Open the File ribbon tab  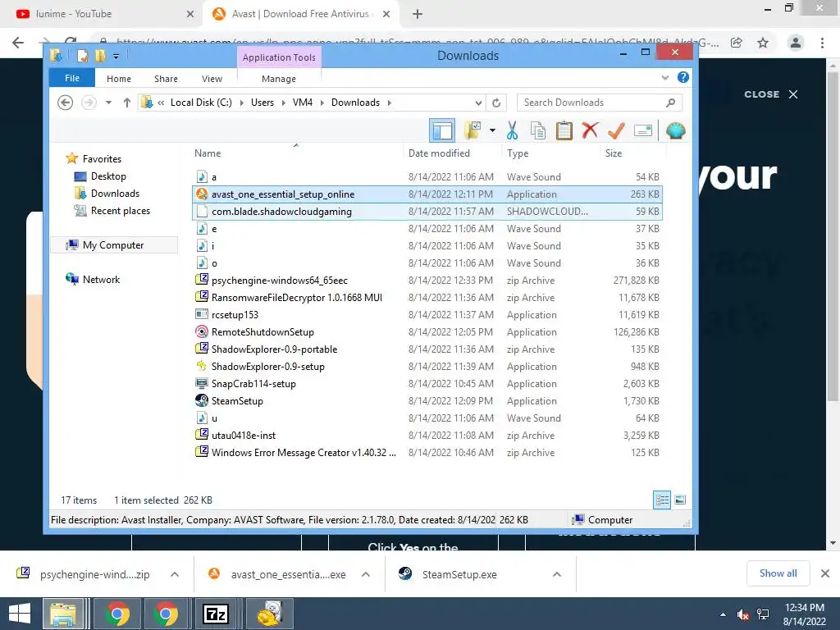pyautogui.click(x=72, y=78)
